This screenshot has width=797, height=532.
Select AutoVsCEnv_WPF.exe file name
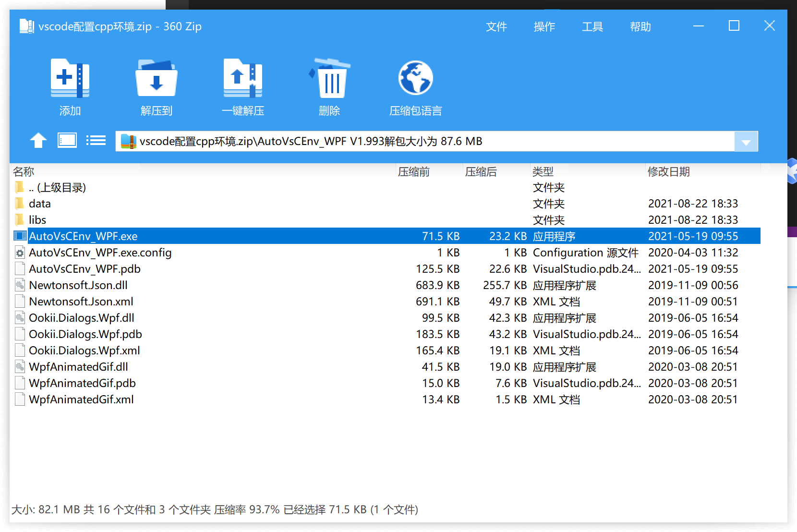(x=83, y=236)
